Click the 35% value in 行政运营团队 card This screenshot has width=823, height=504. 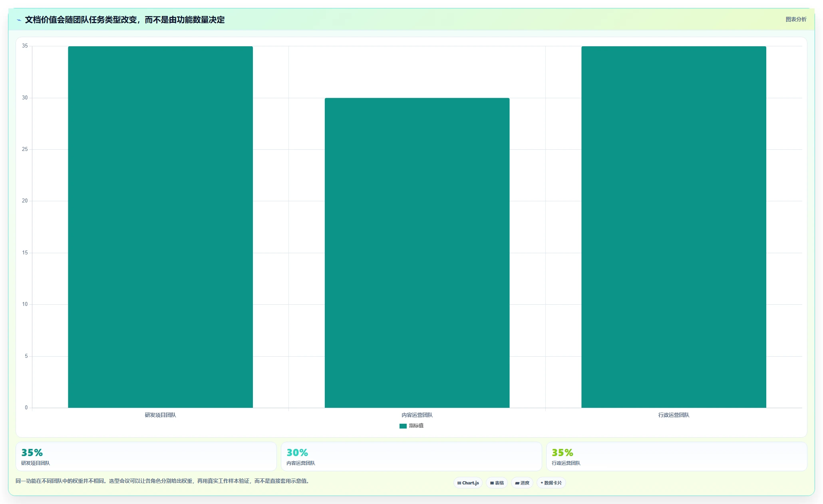(x=563, y=452)
